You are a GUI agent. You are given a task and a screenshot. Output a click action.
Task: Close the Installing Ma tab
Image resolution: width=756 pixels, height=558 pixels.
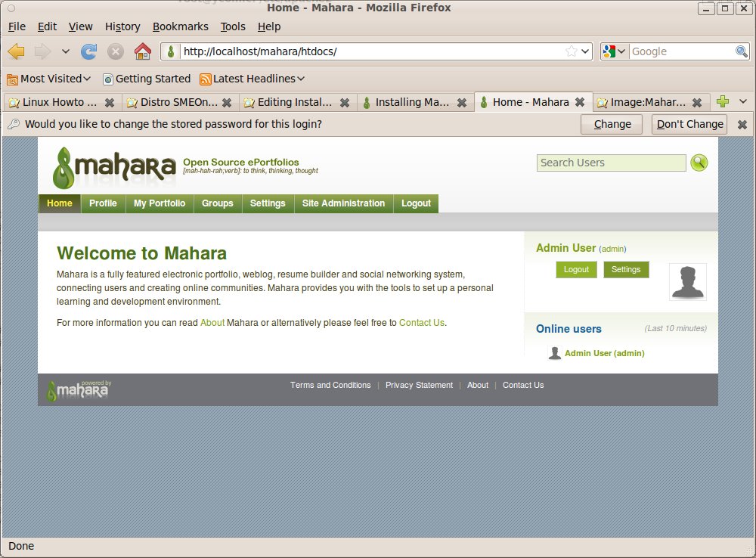pyautogui.click(x=462, y=103)
